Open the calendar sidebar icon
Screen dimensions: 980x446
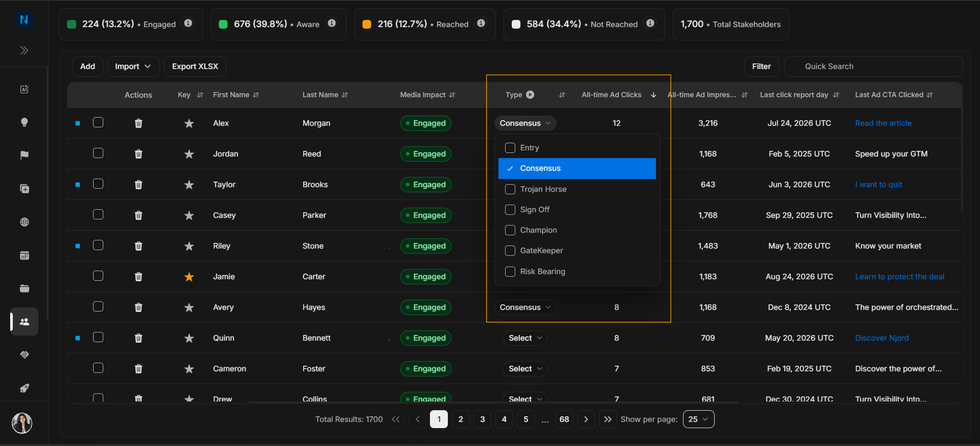coord(24,255)
